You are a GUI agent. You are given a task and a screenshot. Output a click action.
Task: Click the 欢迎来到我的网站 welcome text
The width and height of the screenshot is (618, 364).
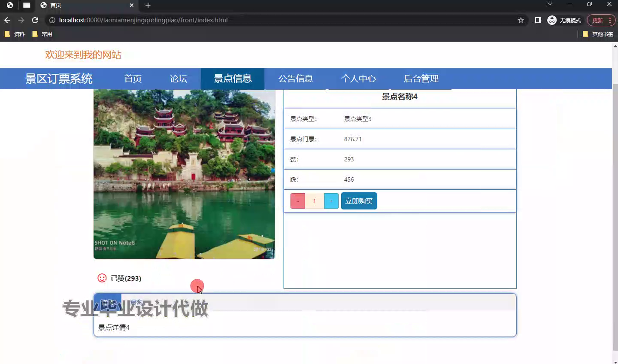pyautogui.click(x=83, y=55)
